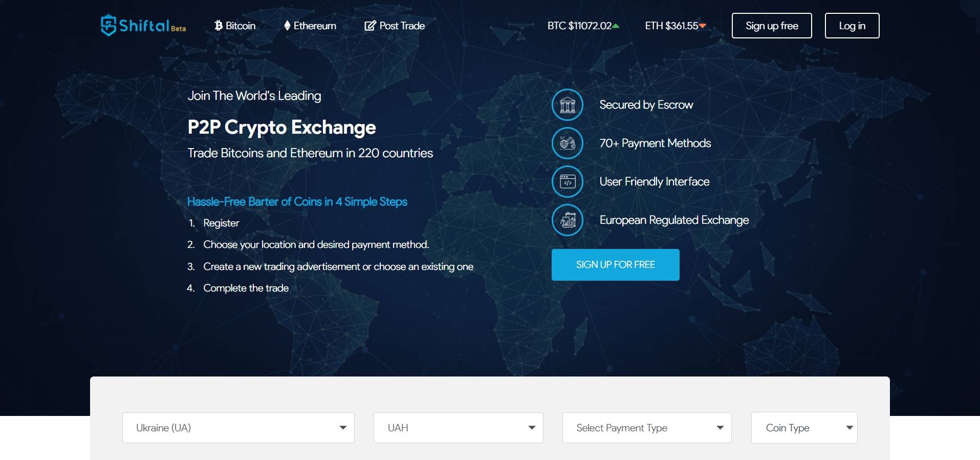Go to Post Trade page
The width and height of the screenshot is (980, 460).
(395, 26)
